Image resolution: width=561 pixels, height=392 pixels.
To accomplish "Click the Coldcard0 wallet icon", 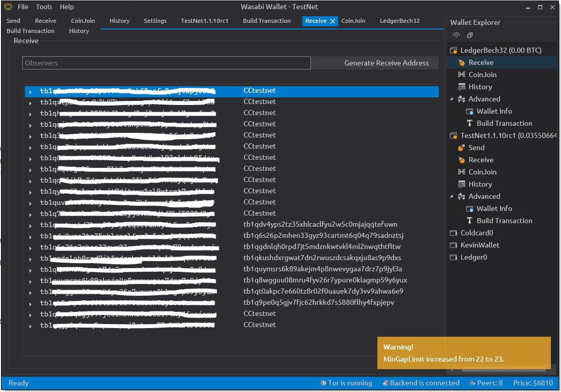I will click(x=453, y=233).
